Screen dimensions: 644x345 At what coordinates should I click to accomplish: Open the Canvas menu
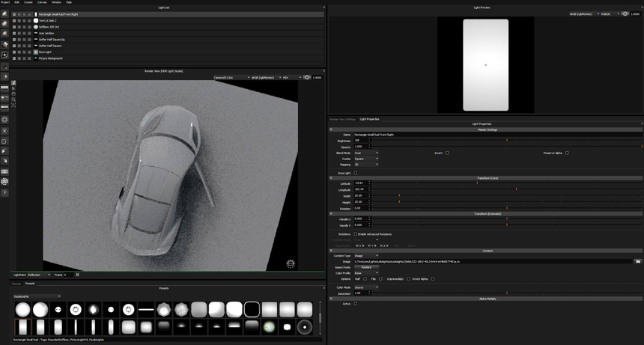point(42,2)
